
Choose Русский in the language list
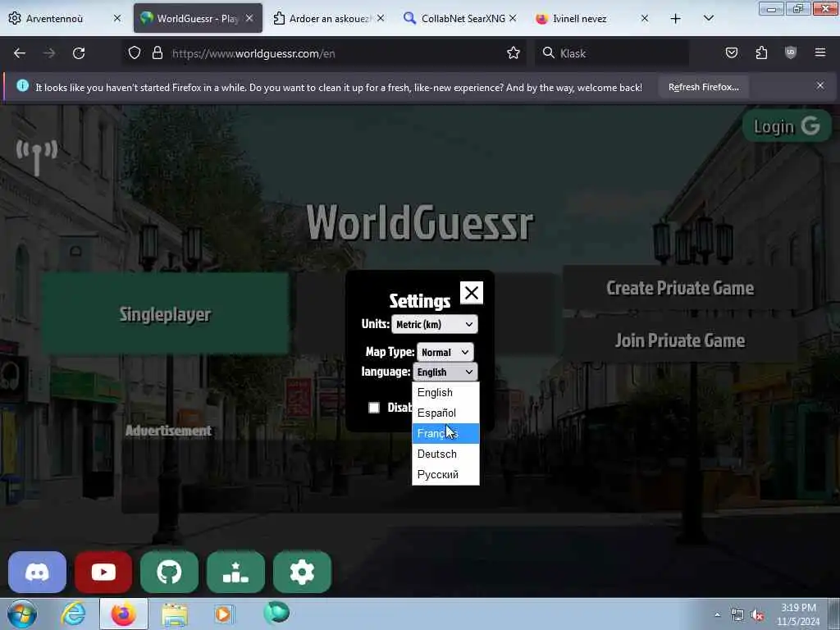(445, 474)
